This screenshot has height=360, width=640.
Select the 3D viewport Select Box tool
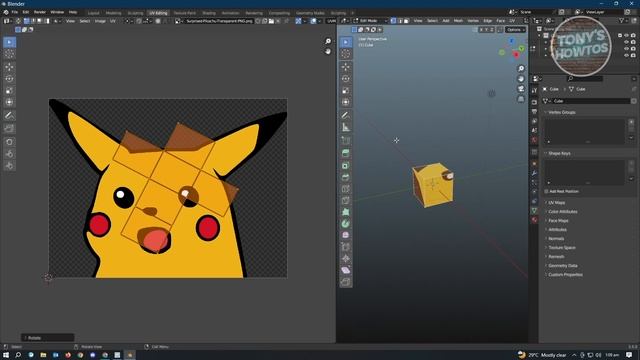(x=346, y=42)
